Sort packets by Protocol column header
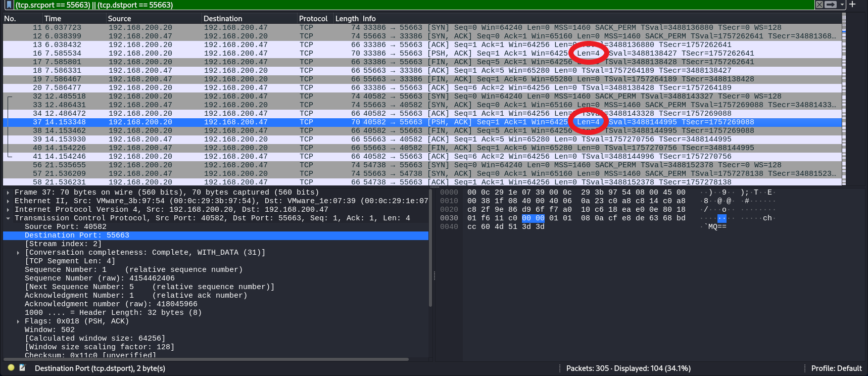The image size is (868, 376). coord(313,19)
